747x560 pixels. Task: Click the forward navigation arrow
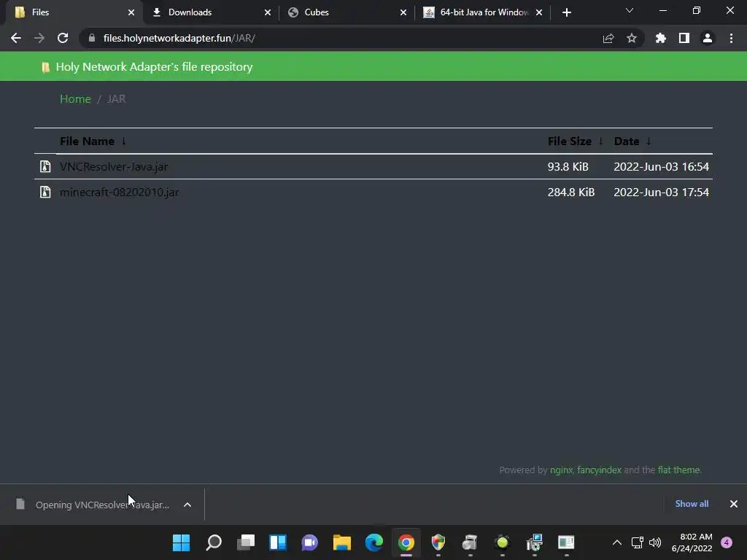(x=39, y=38)
